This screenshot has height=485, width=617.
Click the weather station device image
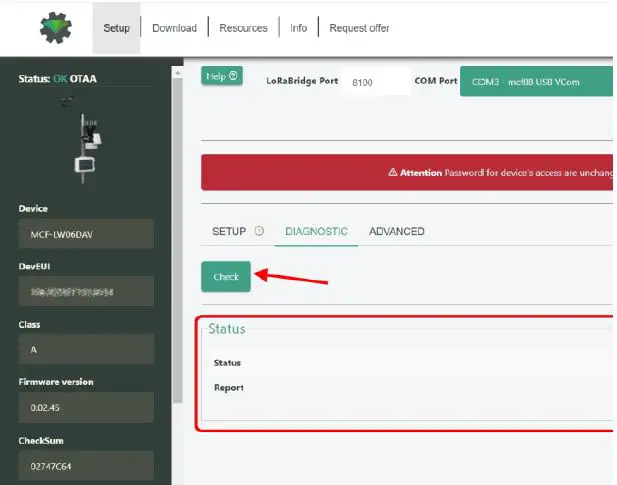pyautogui.click(x=87, y=149)
